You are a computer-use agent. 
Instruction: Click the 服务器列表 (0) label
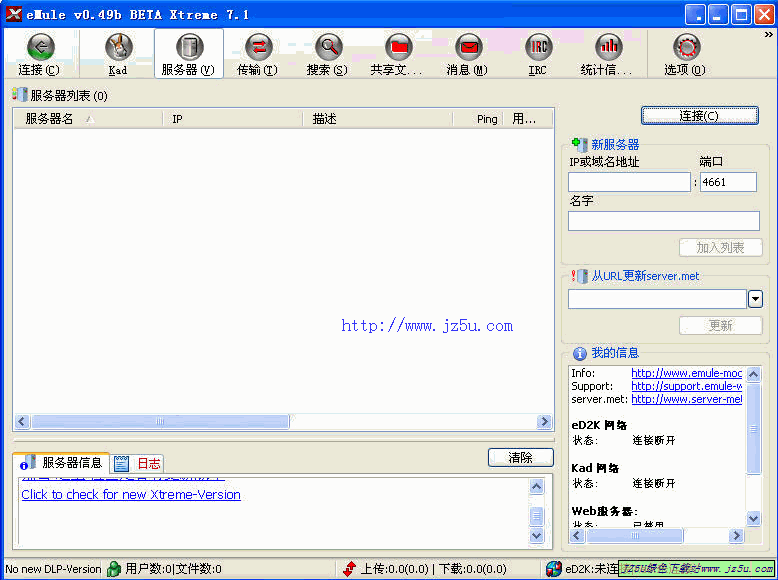pos(69,95)
